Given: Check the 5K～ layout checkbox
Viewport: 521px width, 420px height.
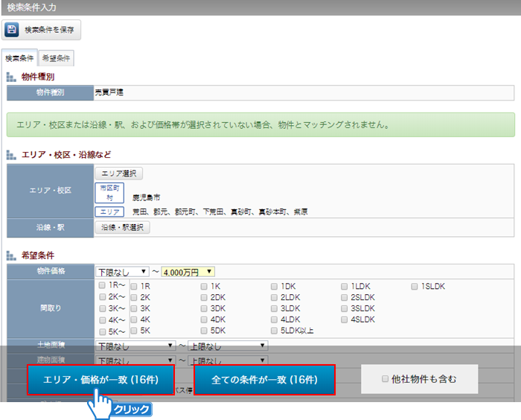Looking at the screenshot, I should (103, 331).
